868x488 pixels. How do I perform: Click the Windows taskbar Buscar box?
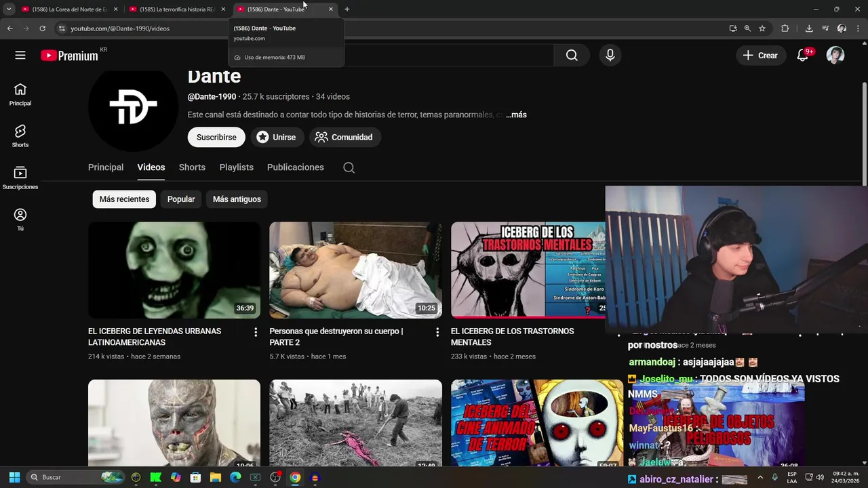(76, 477)
